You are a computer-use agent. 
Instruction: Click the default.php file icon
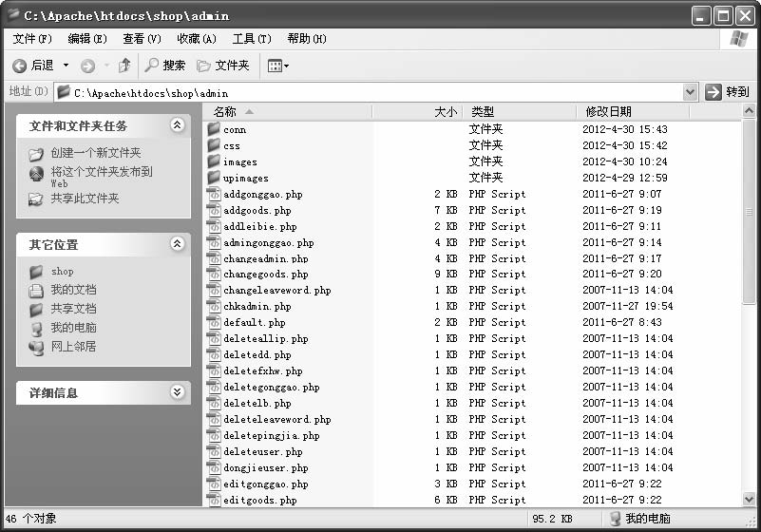(x=214, y=322)
